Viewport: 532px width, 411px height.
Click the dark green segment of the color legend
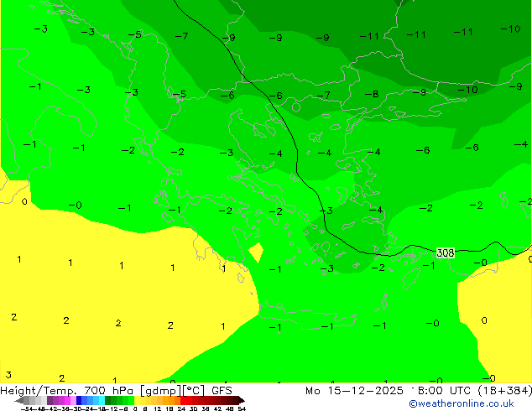pos(107,400)
